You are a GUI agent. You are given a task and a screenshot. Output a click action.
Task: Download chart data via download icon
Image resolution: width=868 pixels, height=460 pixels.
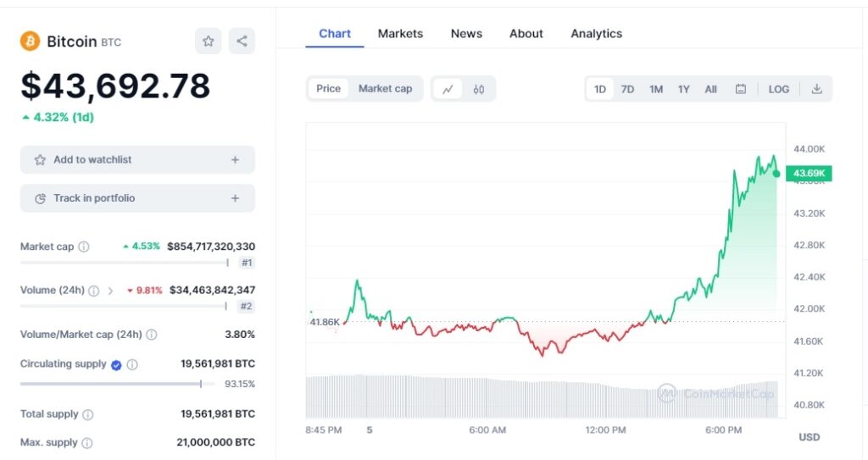coord(816,89)
